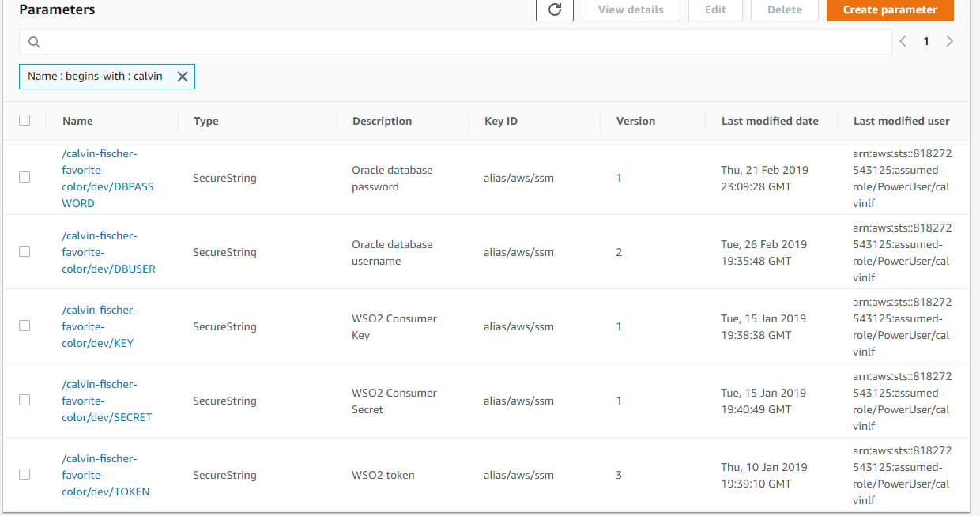Viewport: 980px width, 516px height.
Task: Click the Edit button
Action: click(x=715, y=9)
